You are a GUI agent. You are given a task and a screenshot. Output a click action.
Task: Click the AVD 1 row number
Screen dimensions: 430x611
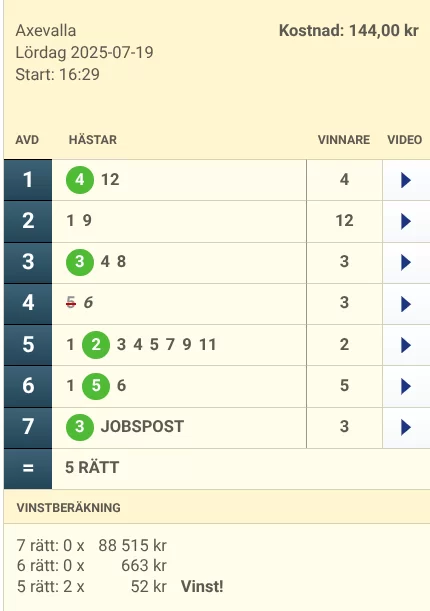tap(28, 180)
